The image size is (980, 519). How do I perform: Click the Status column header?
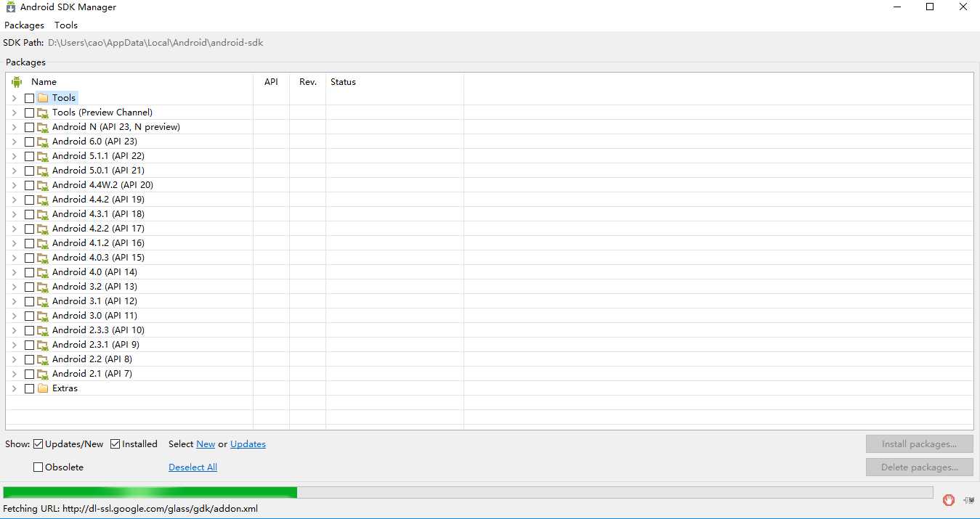(x=394, y=82)
